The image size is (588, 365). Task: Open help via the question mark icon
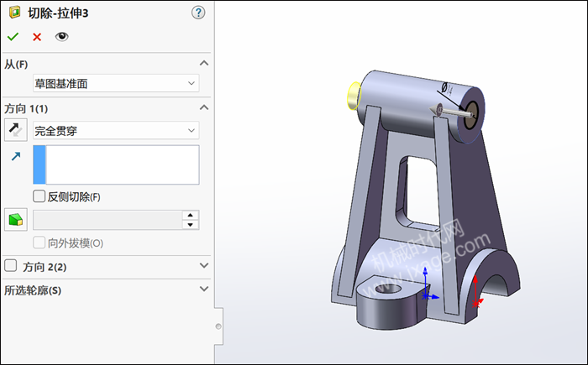click(198, 13)
